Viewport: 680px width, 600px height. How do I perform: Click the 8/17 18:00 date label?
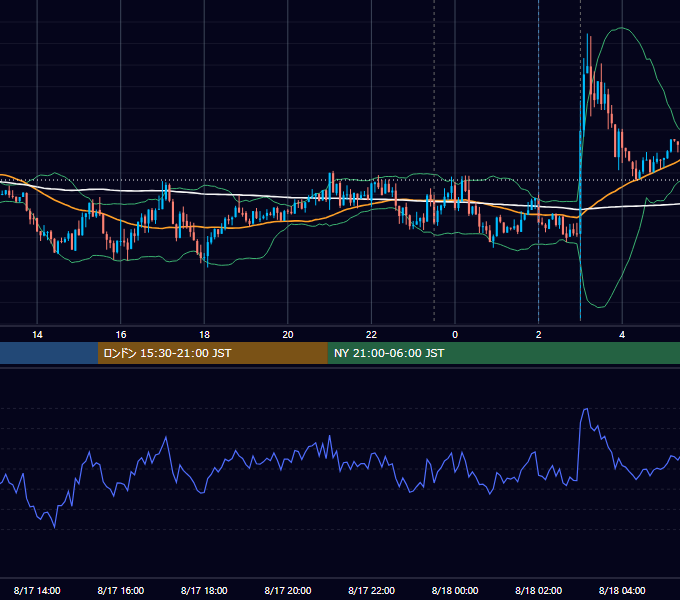click(x=204, y=590)
